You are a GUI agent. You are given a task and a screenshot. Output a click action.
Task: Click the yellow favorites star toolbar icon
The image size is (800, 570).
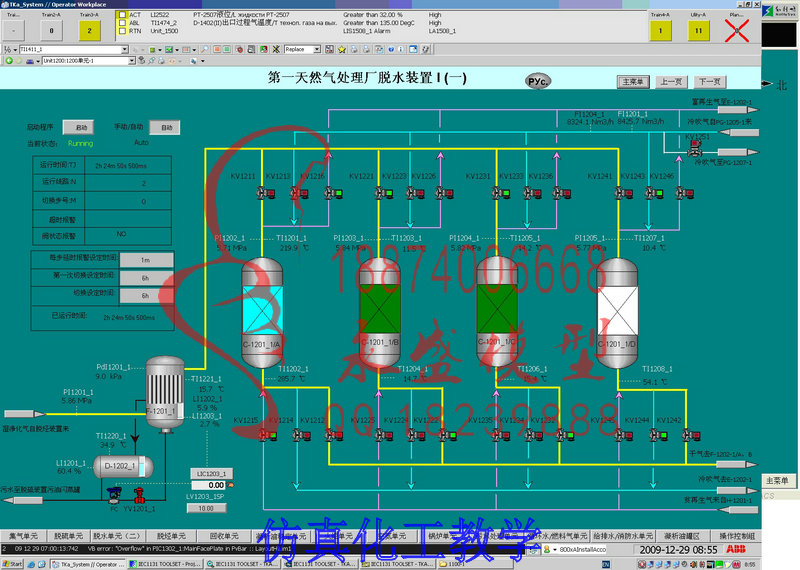[342, 49]
